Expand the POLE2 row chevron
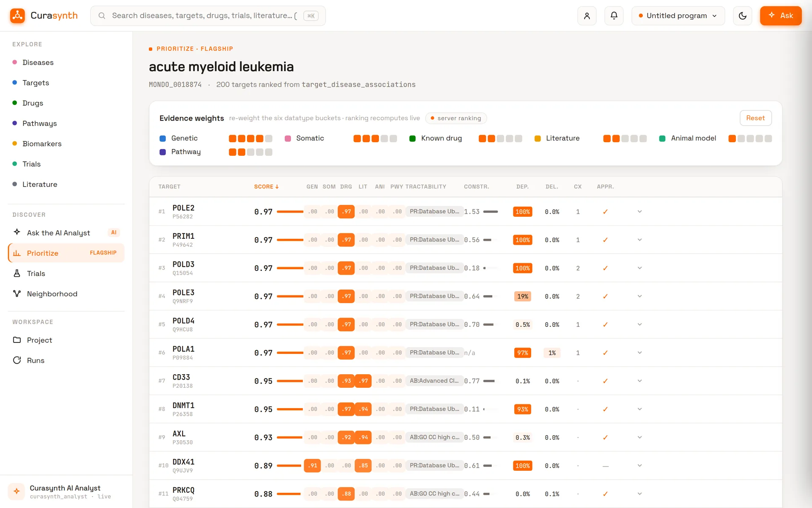The width and height of the screenshot is (812, 508). click(x=639, y=212)
